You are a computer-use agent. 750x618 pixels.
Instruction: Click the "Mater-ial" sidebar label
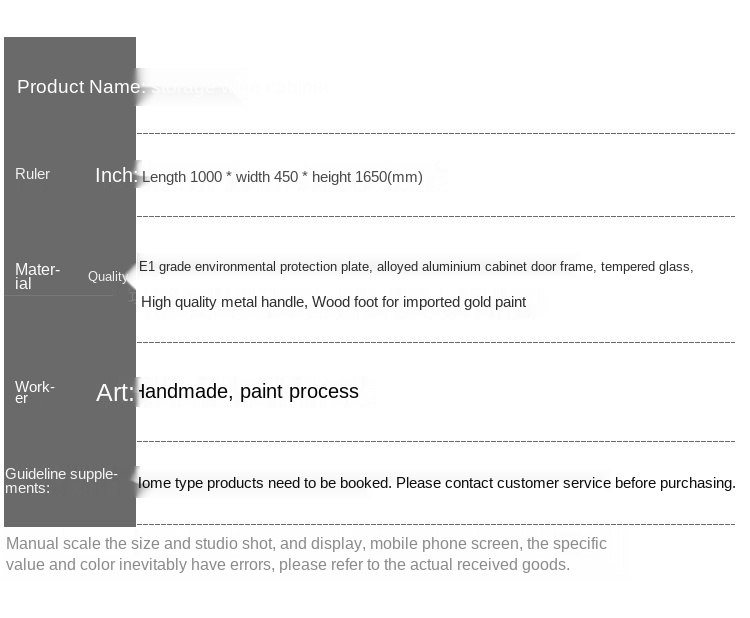[x=37, y=276]
